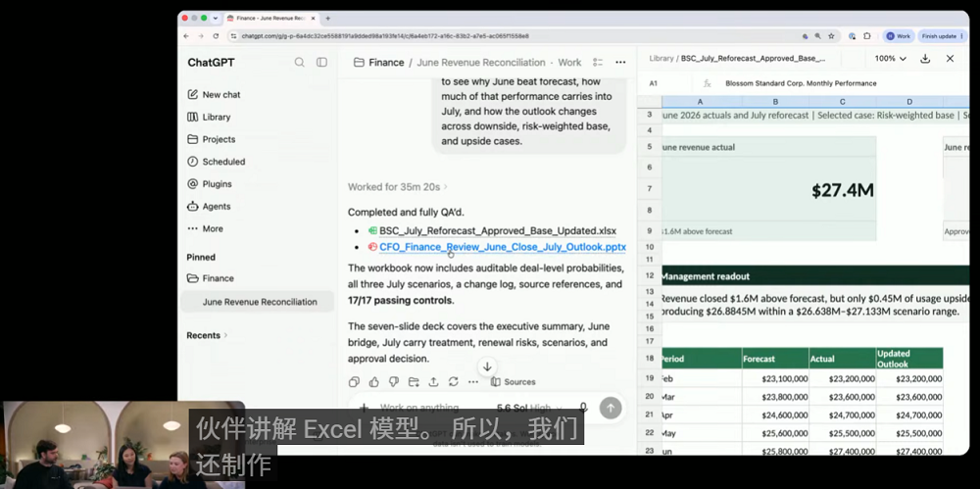Select row 19 header
Viewport: 980px width, 489px height.
click(650, 378)
